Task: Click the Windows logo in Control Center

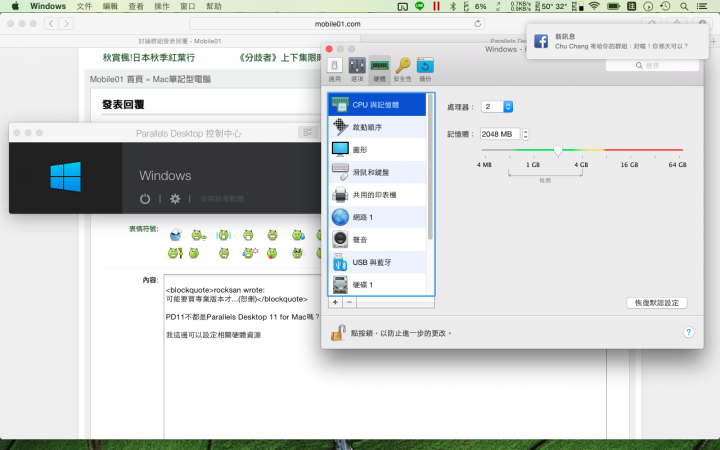Action: point(65,177)
